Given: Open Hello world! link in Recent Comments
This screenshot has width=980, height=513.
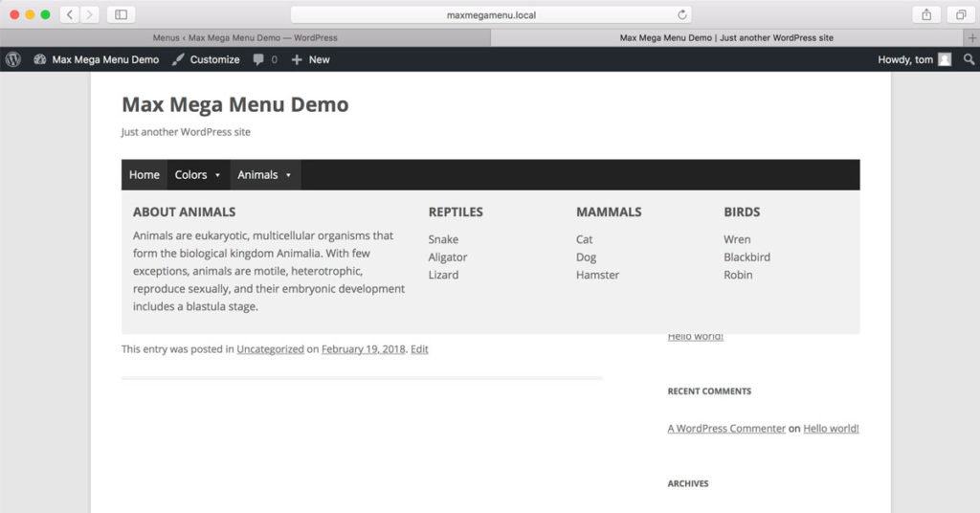Looking at the screenshot, I should point(831,429).
